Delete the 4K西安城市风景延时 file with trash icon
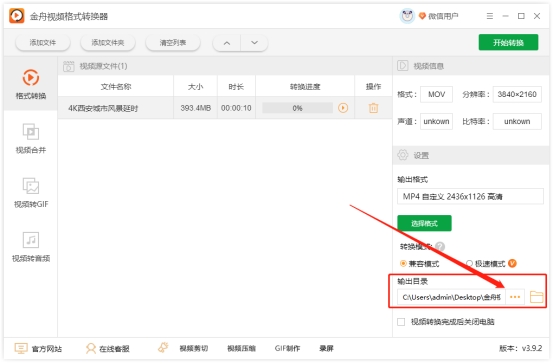 tap(373, 108)
